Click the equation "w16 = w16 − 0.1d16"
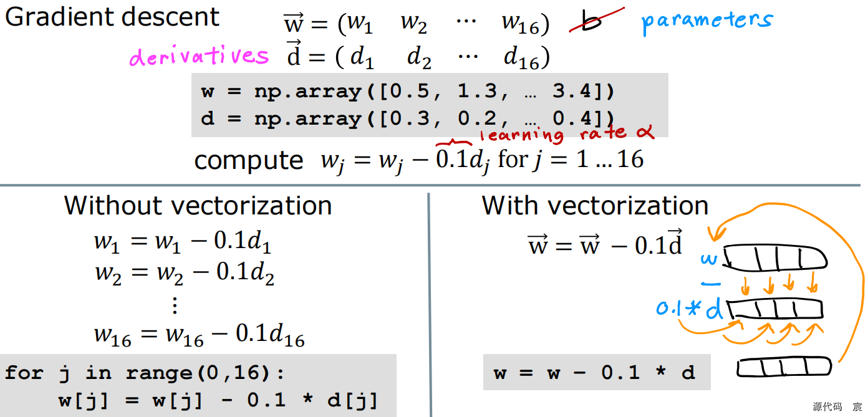 tap(199, 335)
